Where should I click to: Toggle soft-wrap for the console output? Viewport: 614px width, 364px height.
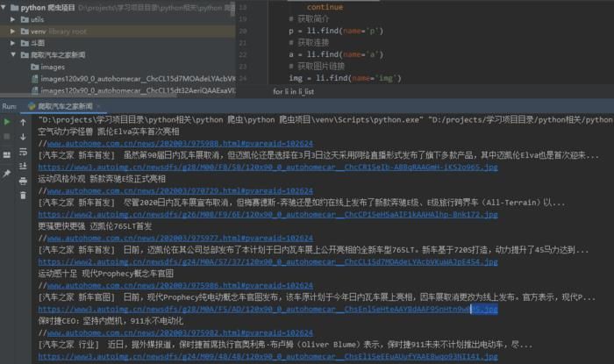pyautogui.click(x=23, y=152)
